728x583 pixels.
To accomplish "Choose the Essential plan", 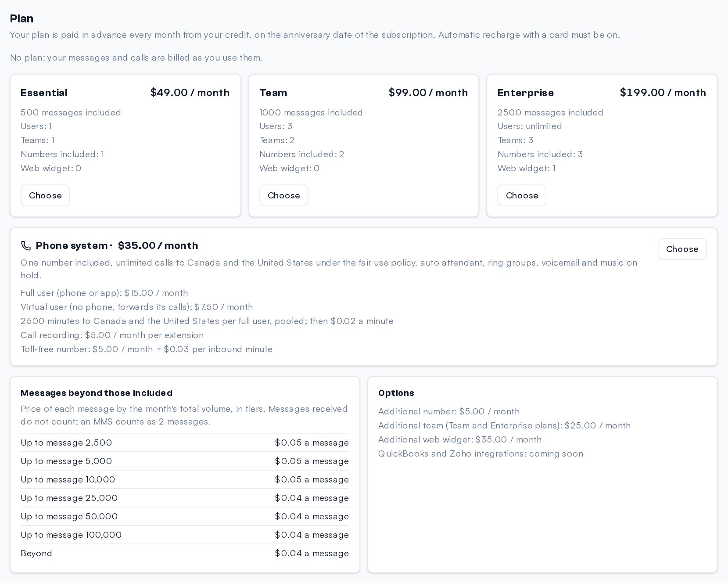I will (x=45, y=195).
